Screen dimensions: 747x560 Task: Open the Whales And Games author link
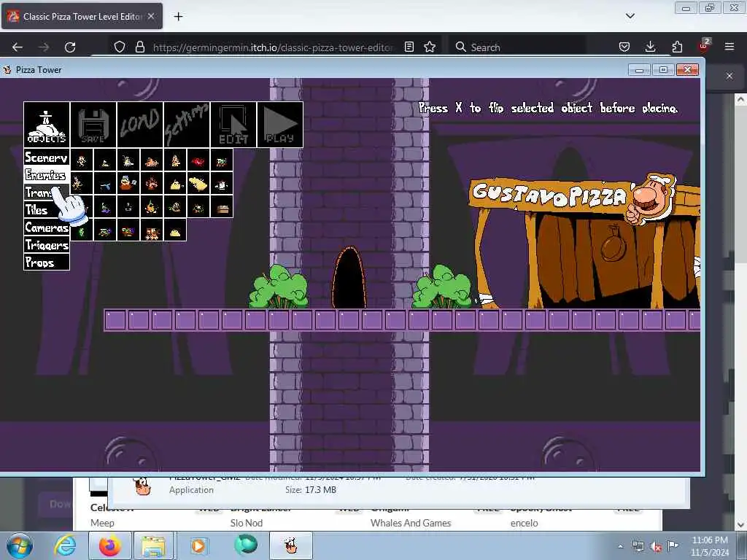pos(411,523)
